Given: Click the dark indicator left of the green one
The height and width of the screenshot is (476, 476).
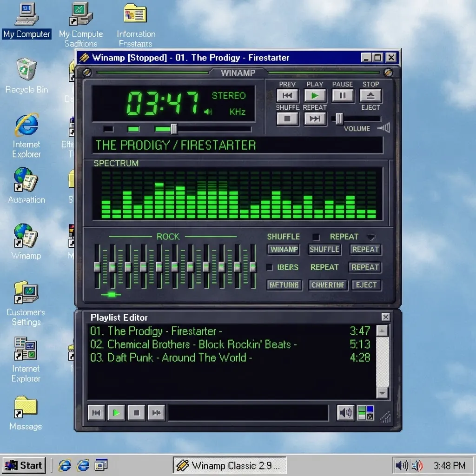Looking at the screenshot, I should 108,129.
